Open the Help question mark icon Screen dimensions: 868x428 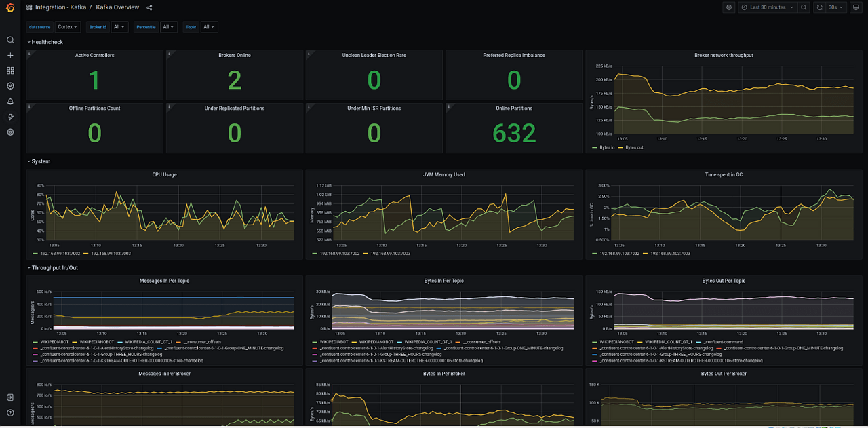pos(10,412)
